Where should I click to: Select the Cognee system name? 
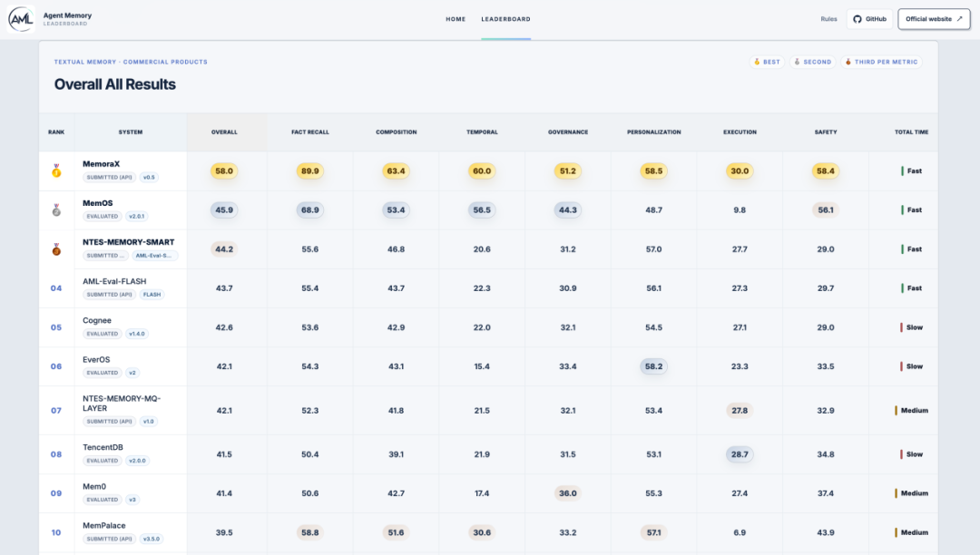pyautogui.click(x=97, y=321)
